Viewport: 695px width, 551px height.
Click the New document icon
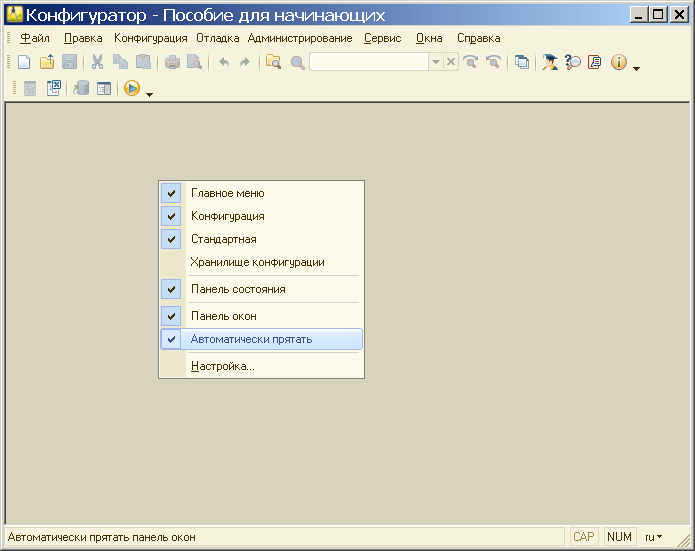24,62
